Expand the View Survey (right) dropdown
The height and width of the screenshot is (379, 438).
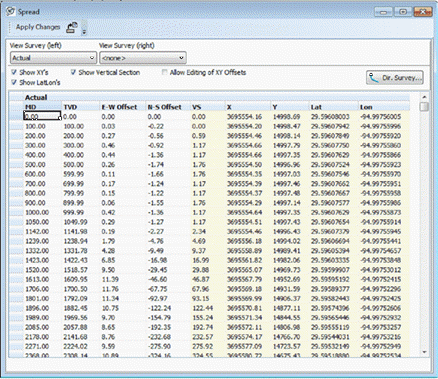click(x=143, y=58)
